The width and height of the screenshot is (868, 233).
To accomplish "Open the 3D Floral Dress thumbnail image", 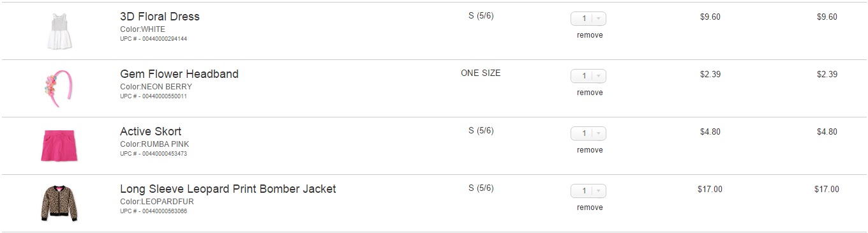I will 59,31.
